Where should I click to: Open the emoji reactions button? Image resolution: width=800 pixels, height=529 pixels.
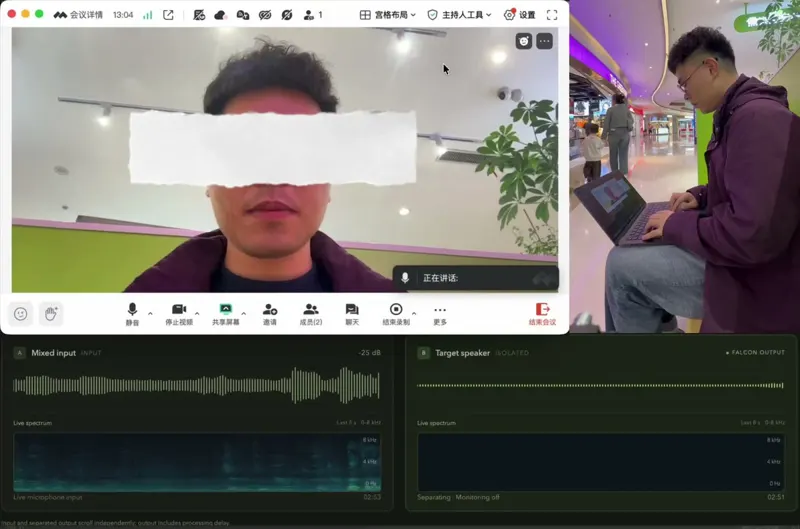point(20,314)
